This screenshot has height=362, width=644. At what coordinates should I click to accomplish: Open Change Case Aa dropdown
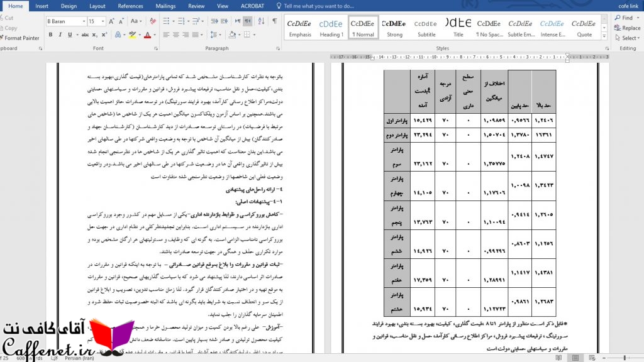[136, 21]
